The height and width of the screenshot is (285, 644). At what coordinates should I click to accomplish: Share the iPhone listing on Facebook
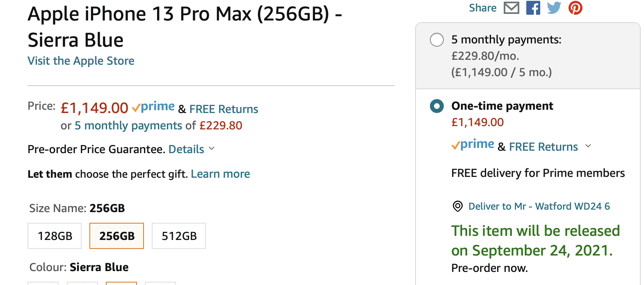(x=533, y=8)
